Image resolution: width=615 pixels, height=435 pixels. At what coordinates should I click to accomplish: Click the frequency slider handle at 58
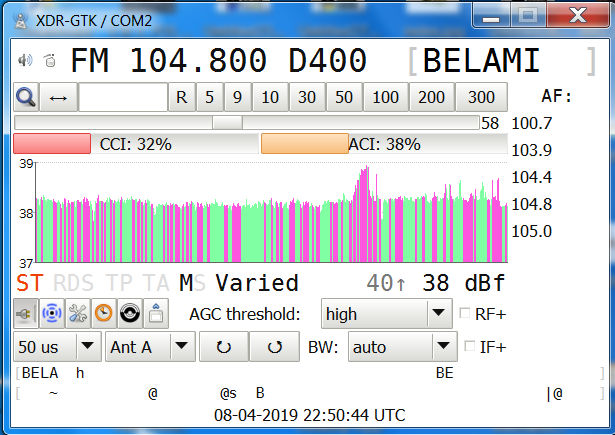click(x=227, y=123)
